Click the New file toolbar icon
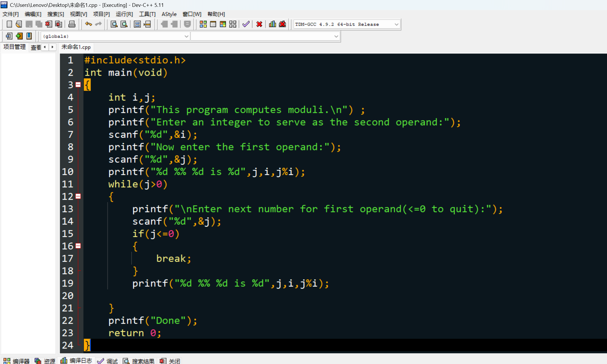607x364 pixels. click(x=9, y=24)
